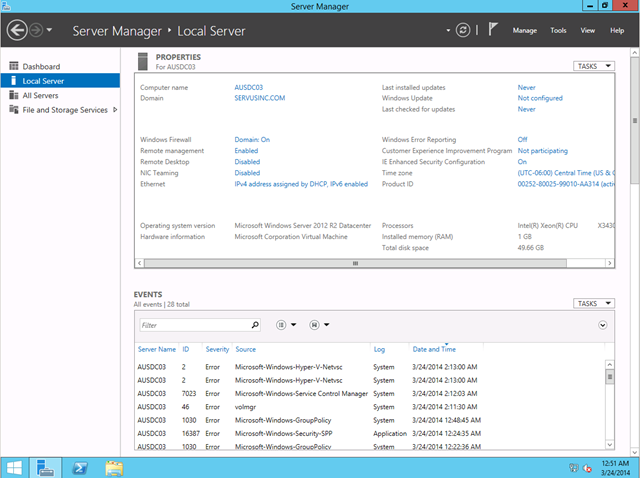The width and height of the screenshot is (640, 478).
Task: Select the volmgr event row
Action: pos(369,407)
